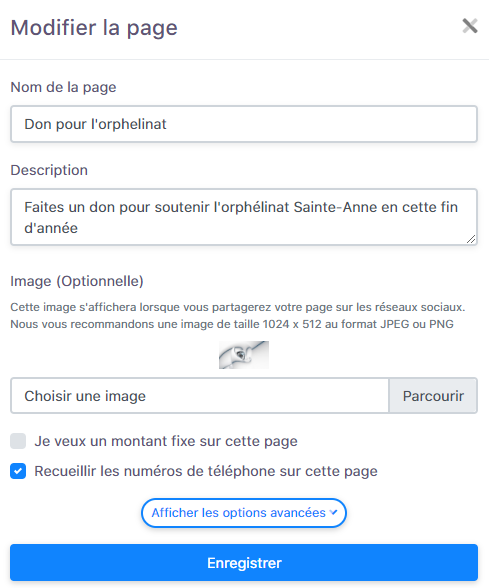Click the label Je veux un montant fixe
Viewport: 489px width, 588px height.
pyautogui.click(x=166, y=441)
